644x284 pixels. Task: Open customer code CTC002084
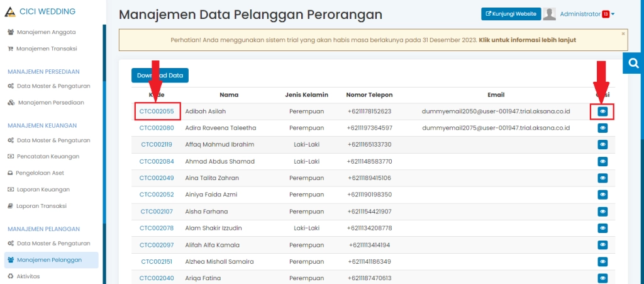coord(157,162)
